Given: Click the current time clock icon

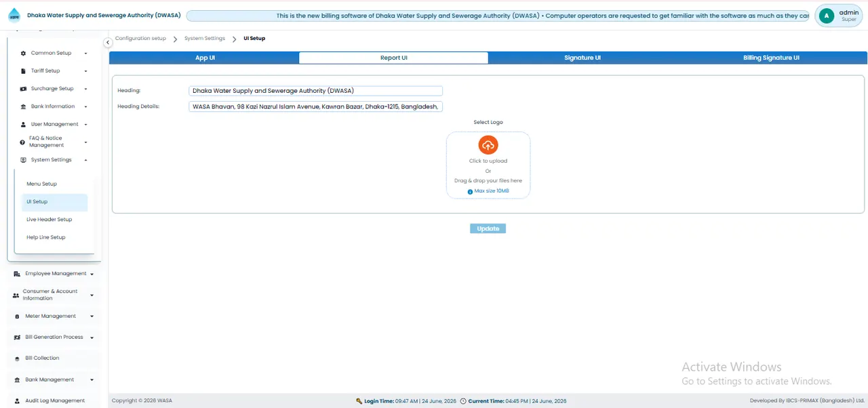Looking at the screenshot, I should 463,401.
